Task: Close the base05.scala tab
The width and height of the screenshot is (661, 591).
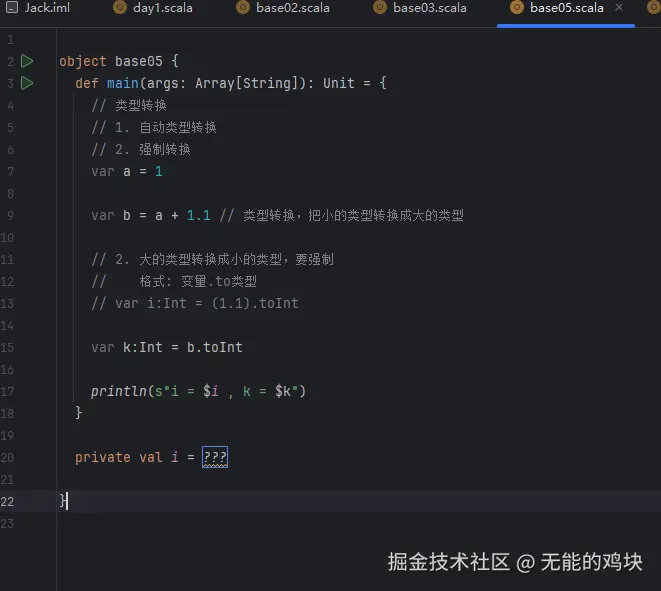Action: 619,7
